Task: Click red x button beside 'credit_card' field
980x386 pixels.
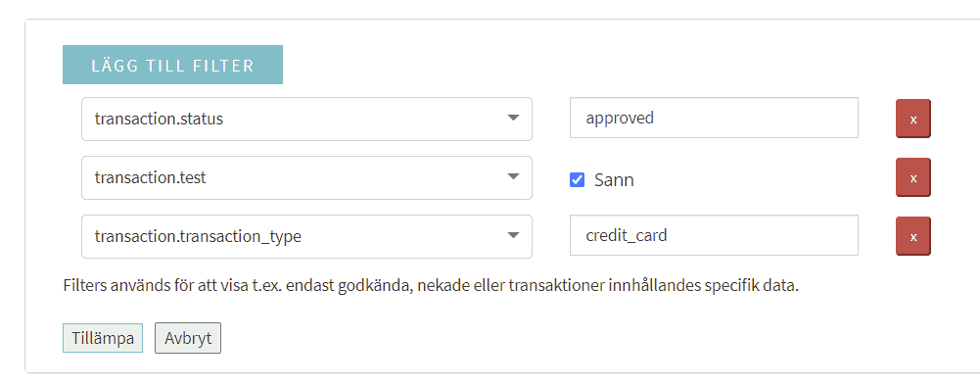Action: (913, 236)
